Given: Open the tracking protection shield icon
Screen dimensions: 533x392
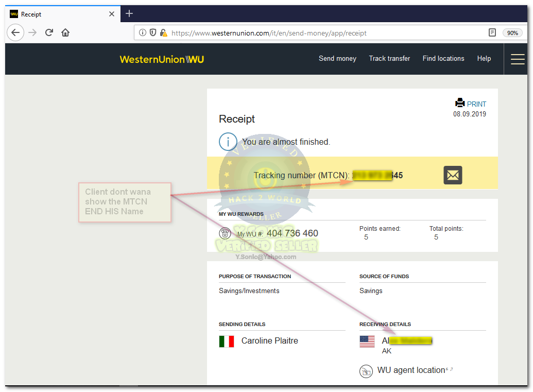Looking at the screenshot, I should (153, 32).
